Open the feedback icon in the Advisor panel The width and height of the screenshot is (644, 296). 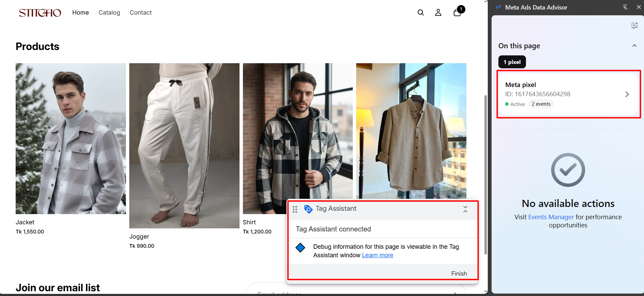click(634, 25)
